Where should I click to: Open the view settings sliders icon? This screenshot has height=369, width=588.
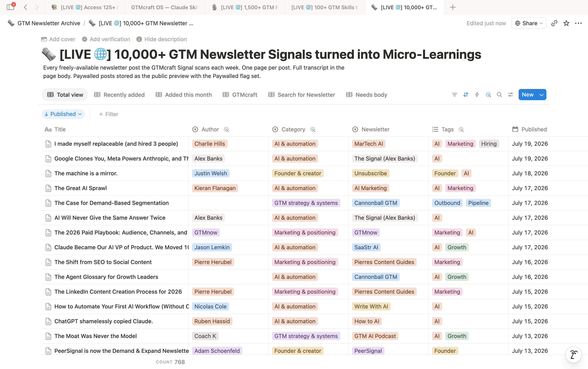[x=511, y=95]
